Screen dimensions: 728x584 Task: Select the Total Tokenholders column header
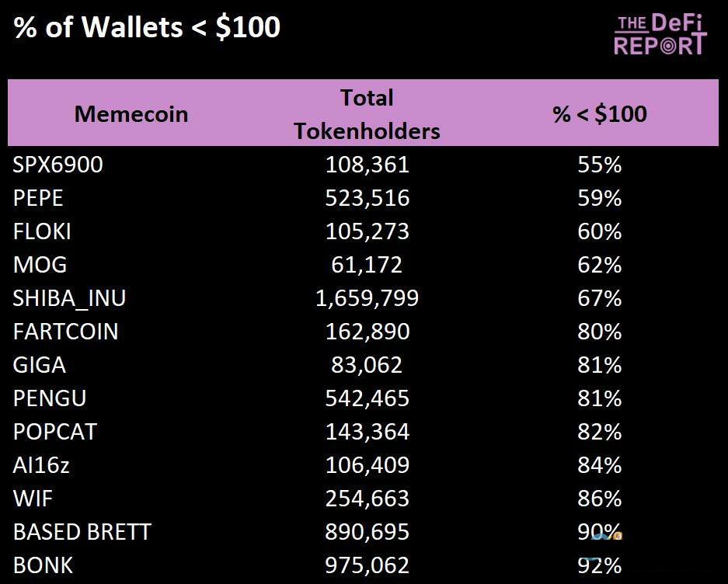367,114
